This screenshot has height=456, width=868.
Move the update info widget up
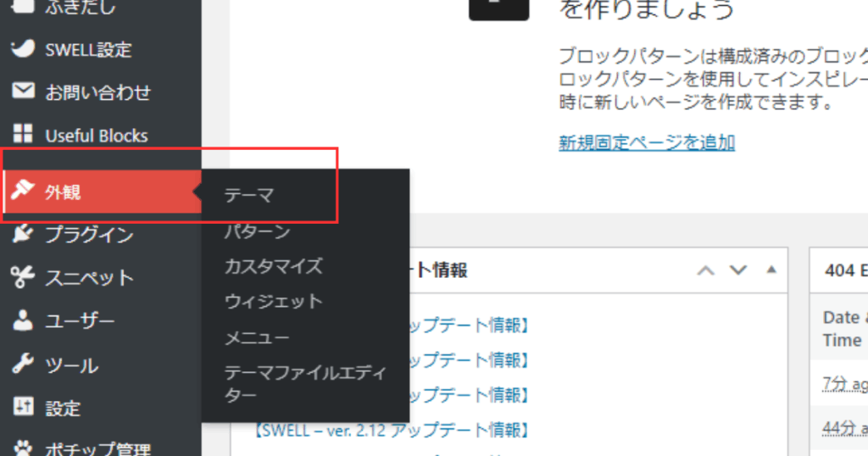[x=705, y=270]
